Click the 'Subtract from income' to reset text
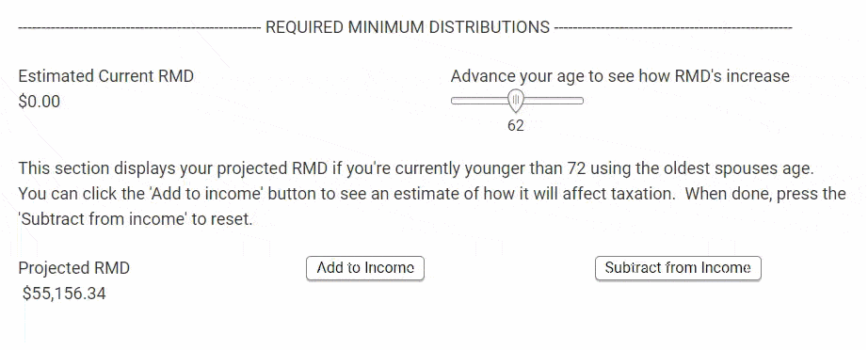Image resolution: width=868 pixels, height=350 pixels. click(x=135, y=219)
